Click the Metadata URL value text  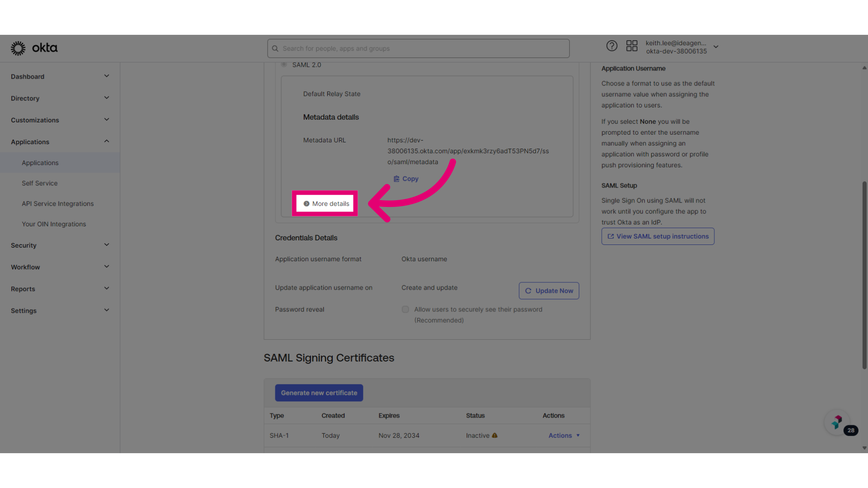point(468,151)
